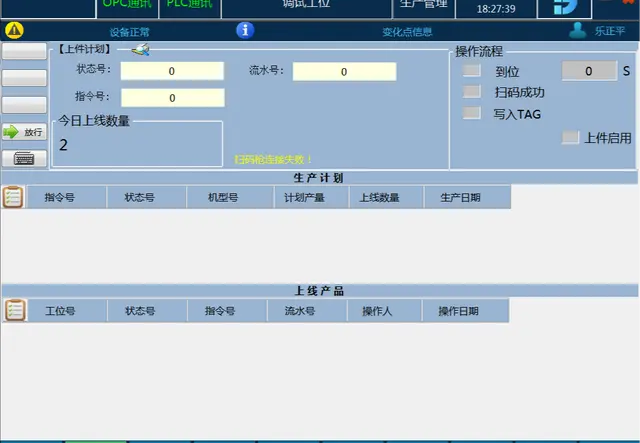Click the clipboard icon of 生产计划 table
The height and width of the screenshot is (443, 640).
[13, 197]
